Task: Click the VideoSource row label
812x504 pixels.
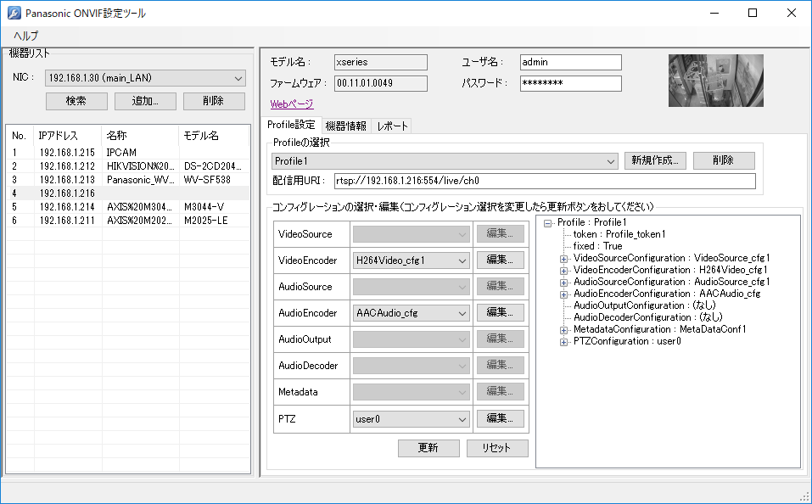Action: point(305,234)
